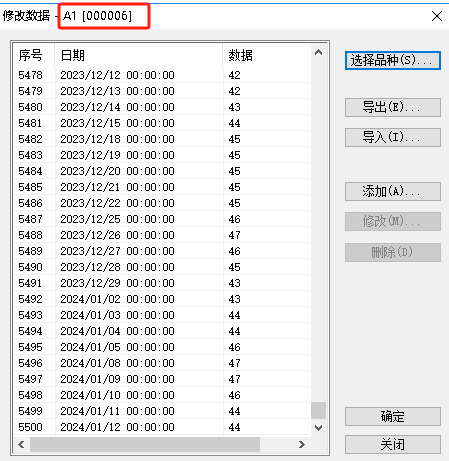Select row with 序号 5499
This screenshot has height=461, width=449.
[x=162, y=411]
